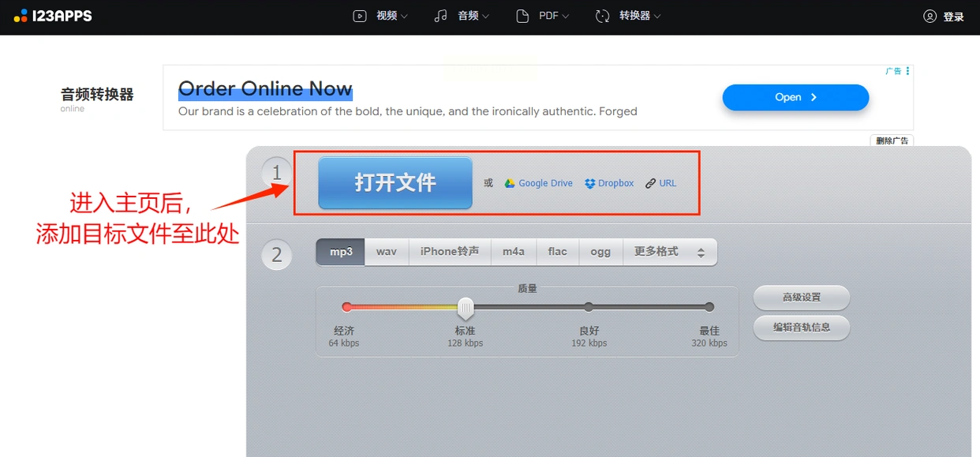This screenshot has height=457, width=980.
Task: Click the 123APPS logo
Action: click(x=53, y=16)
